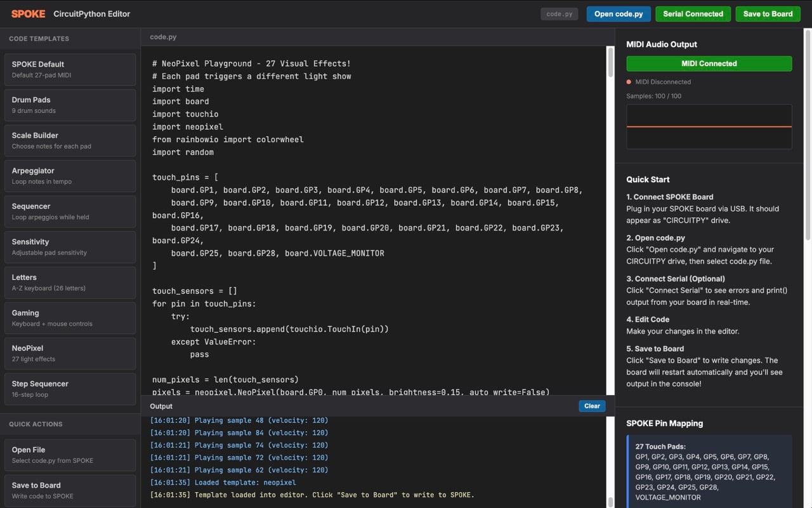Click the "except ValueError:" code line

click(214, 342)
